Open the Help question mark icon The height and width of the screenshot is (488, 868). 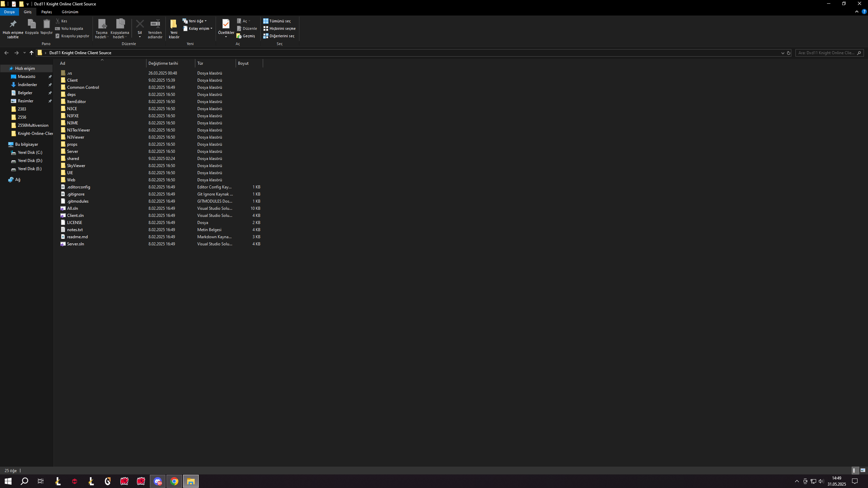point(864,12)
